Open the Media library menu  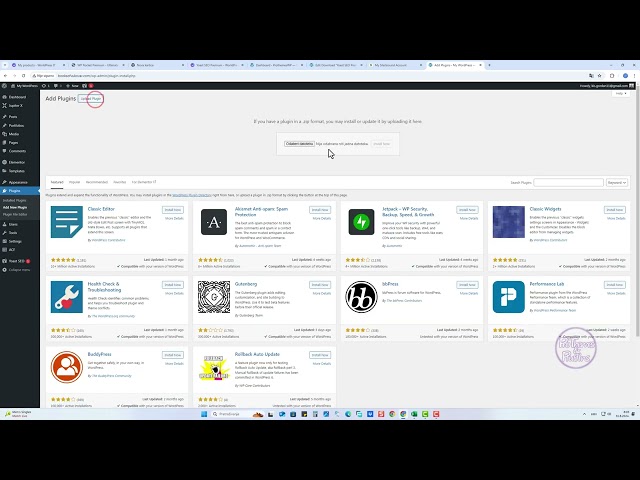(14, 134)
